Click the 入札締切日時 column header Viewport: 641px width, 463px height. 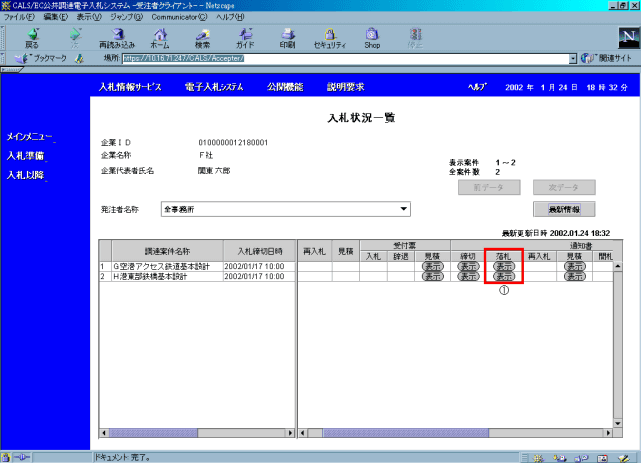260,251
